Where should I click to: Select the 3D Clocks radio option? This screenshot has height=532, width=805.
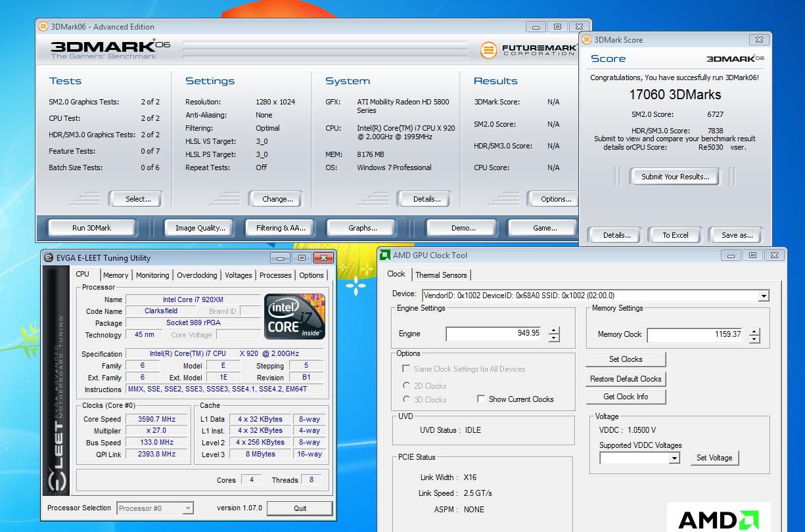(407, 399)
